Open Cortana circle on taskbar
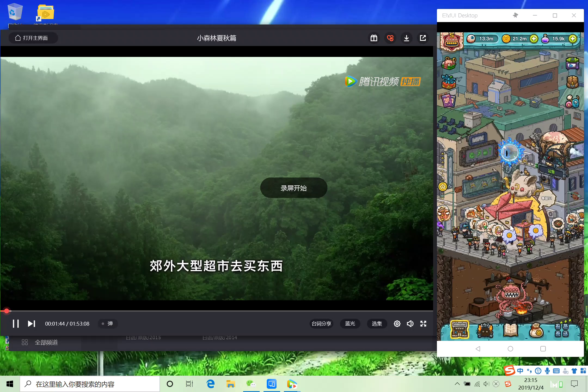This screenshot has width=588, height=392. click(x=170, y=384)
